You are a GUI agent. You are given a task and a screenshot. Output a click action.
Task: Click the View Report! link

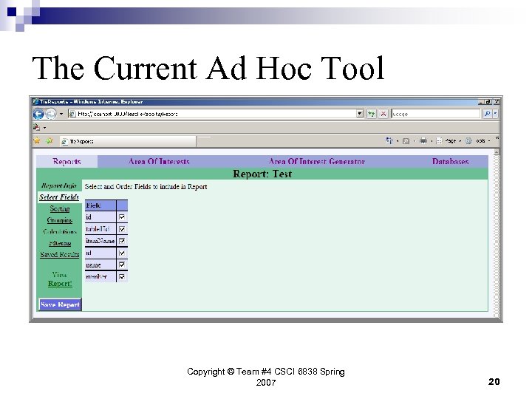point(60,279)
